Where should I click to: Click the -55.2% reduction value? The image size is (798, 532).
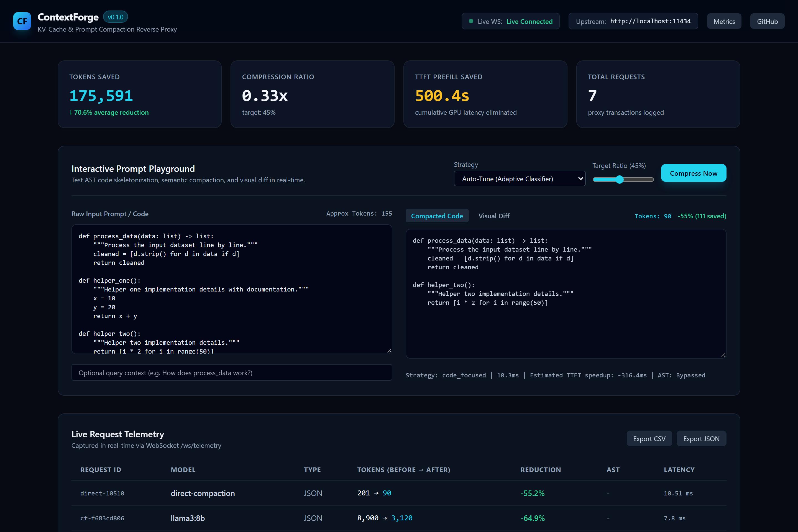(532, 493)
